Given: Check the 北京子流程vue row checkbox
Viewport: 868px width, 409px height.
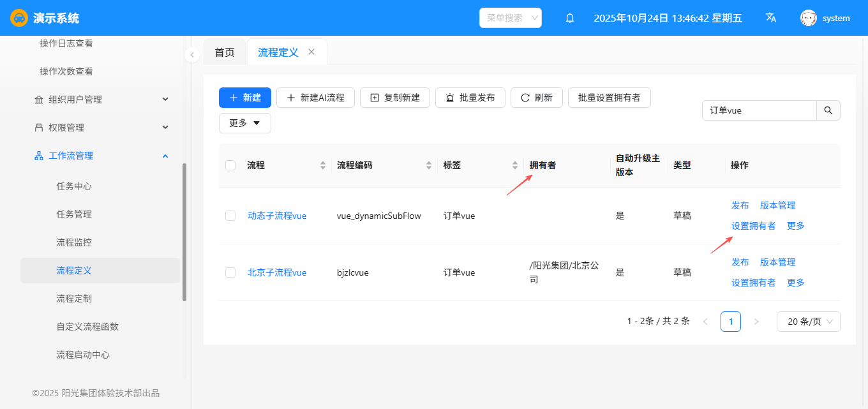Looking at the screenshot, I should click(x=230, y=272).
